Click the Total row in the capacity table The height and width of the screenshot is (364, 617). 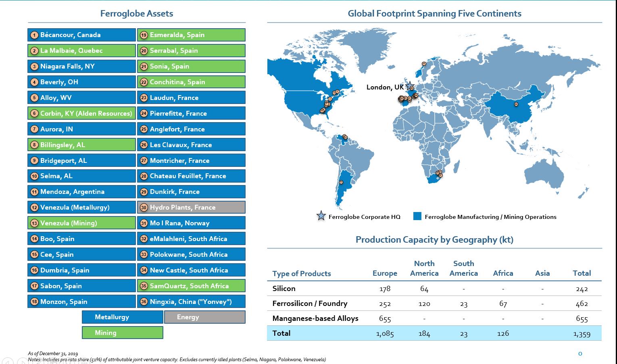click(434, 333)
